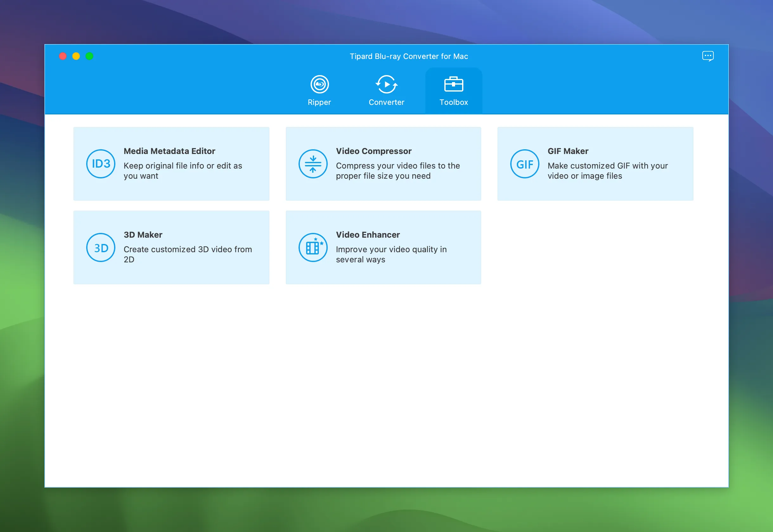Click the Video Enhancer filmstrip icon
This screenshot has height=532, width=773.
[x=313, y=247]
